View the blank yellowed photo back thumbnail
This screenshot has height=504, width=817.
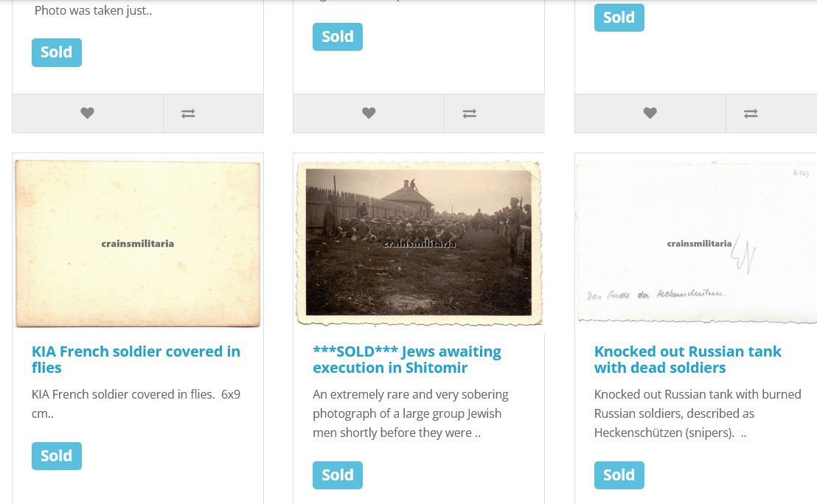(x=138, y=243)
